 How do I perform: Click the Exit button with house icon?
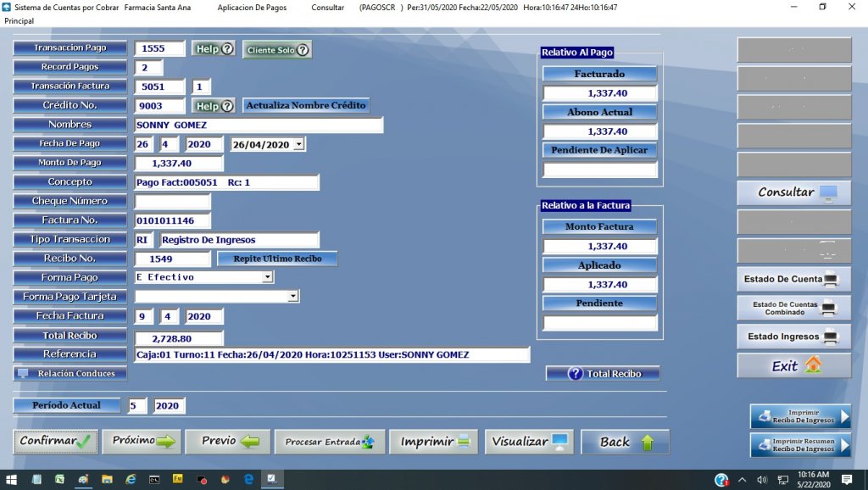(793, 366)
